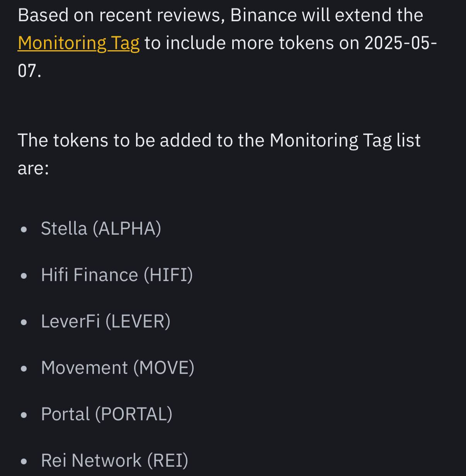Click the bullet before Portal (PORTAL)
The image size is (466, 476).
pos(24,415)
